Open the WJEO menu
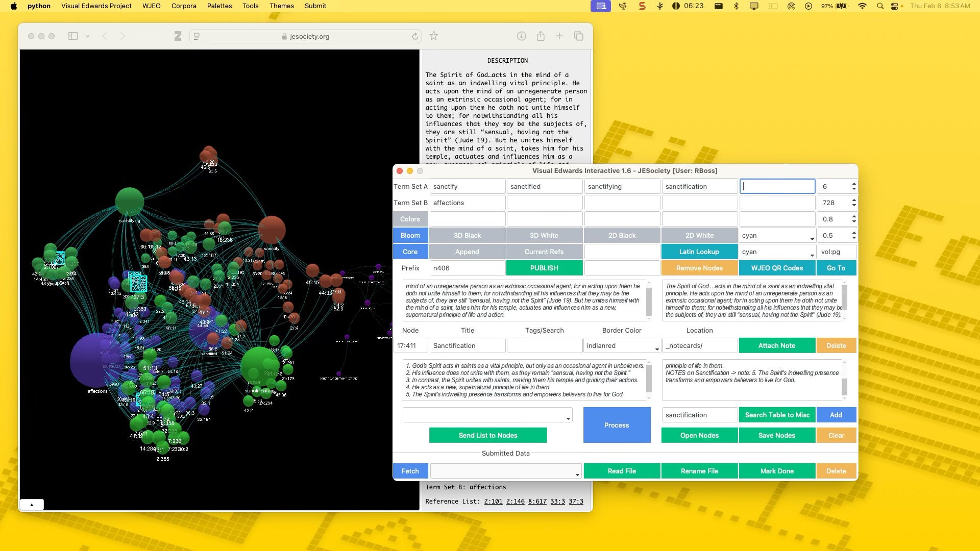Image resolution: width=980 pixels, height=551 pixels. [x=151, y=6]
